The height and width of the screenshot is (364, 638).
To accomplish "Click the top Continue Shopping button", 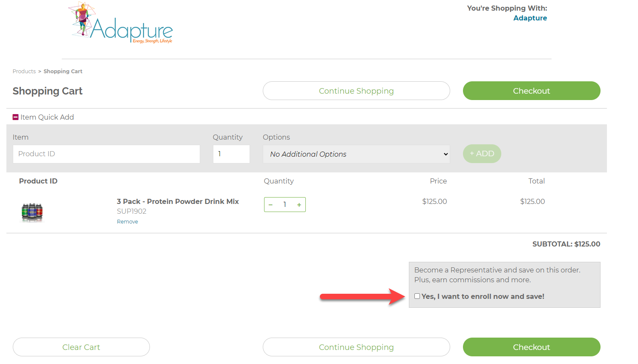I will tap(356, 91).
